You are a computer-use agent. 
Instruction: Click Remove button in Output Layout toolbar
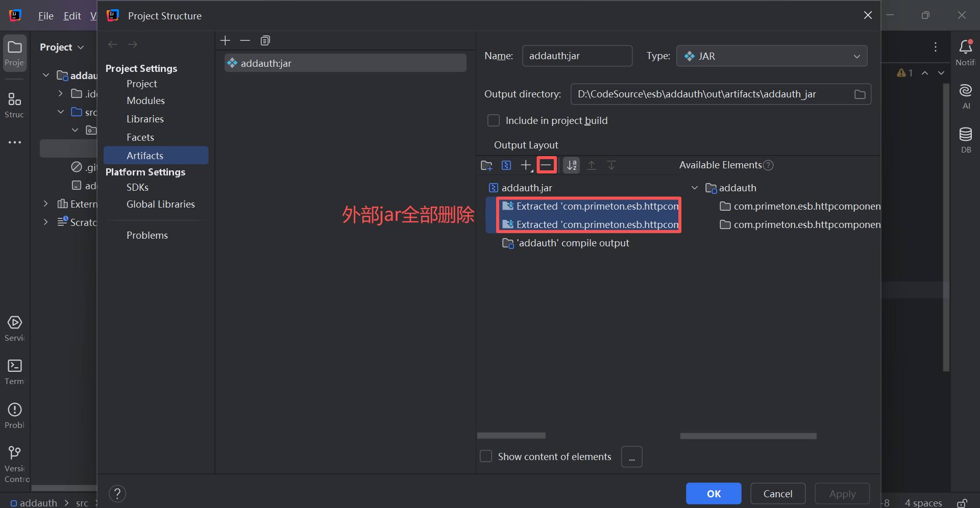(x=546, y=165)
